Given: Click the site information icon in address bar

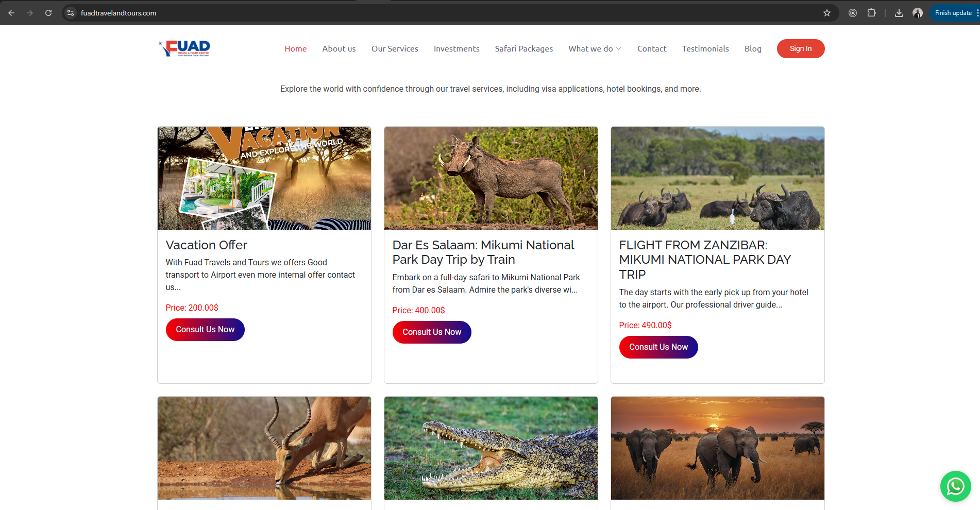Looking at the screenshot, I should coord(70,13).
